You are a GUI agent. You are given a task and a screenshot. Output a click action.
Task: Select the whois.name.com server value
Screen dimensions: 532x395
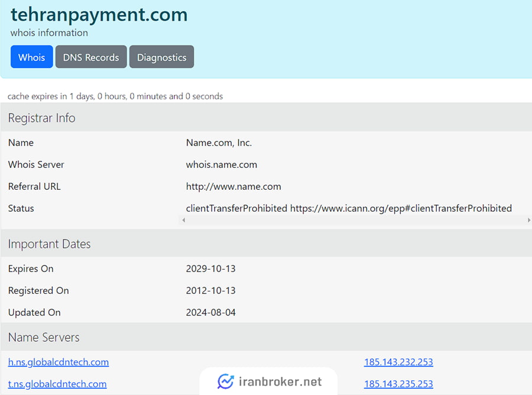[221, 164]
